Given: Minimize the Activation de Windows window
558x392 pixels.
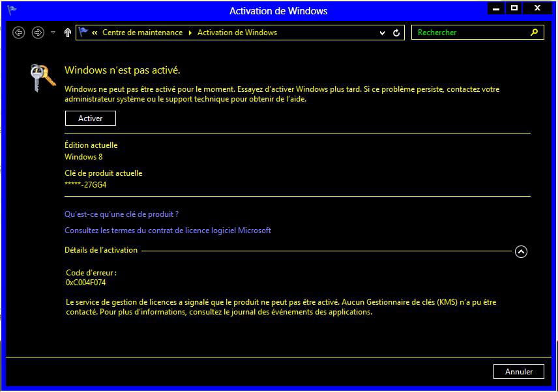Looking at the screenshot, I should [x=496, y=8].
